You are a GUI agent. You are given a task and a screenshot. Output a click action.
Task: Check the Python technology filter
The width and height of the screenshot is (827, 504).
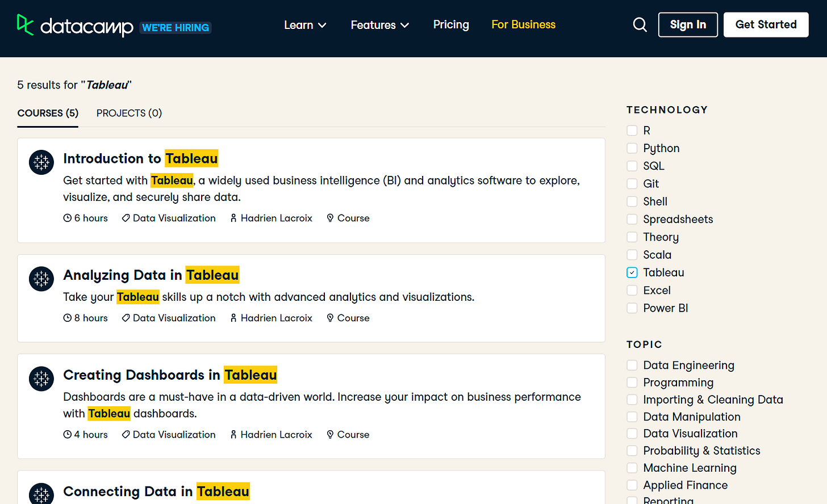[x=632, y=148]
